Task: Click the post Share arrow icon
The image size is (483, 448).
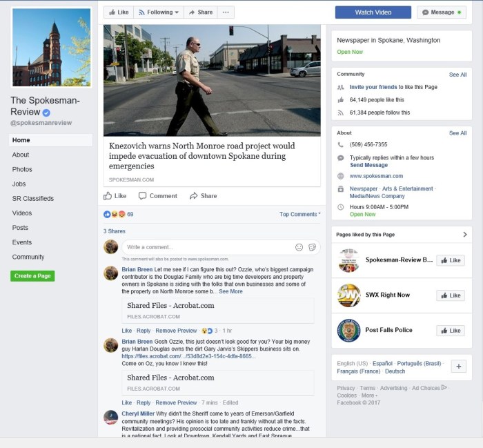Action: (193, 196)
